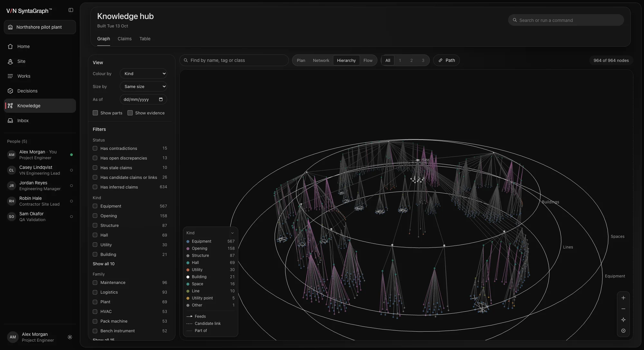Select All depth levels

click(x=388, y=60)
